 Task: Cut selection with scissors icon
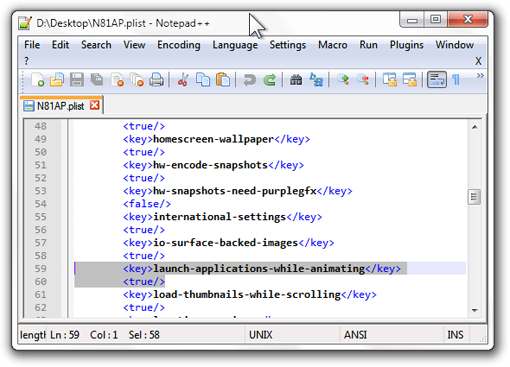point(183,80)
